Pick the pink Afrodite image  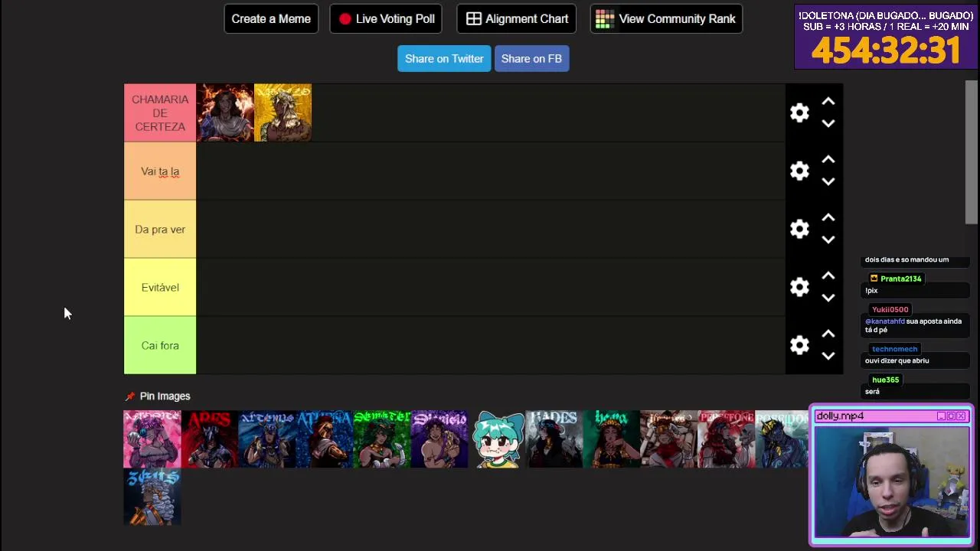152,439
